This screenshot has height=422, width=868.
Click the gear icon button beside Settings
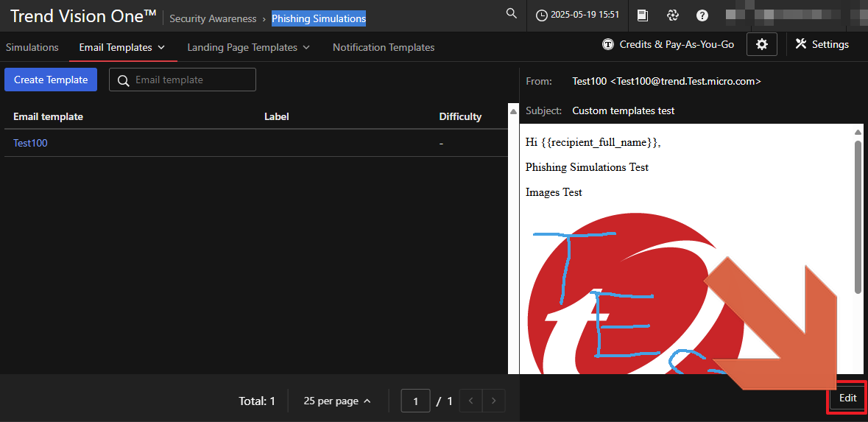pyautogui.click(x=762, y=44)
